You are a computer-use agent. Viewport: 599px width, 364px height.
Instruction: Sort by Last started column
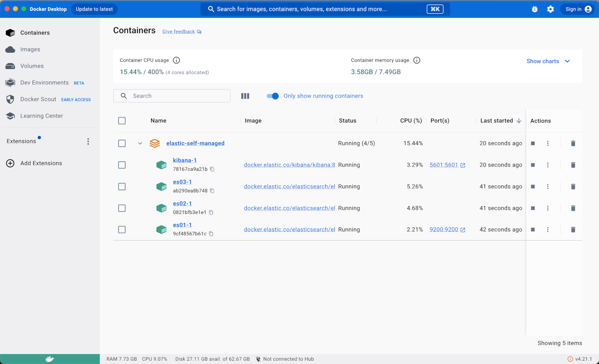pyautogui.click(x=501, y=121)
